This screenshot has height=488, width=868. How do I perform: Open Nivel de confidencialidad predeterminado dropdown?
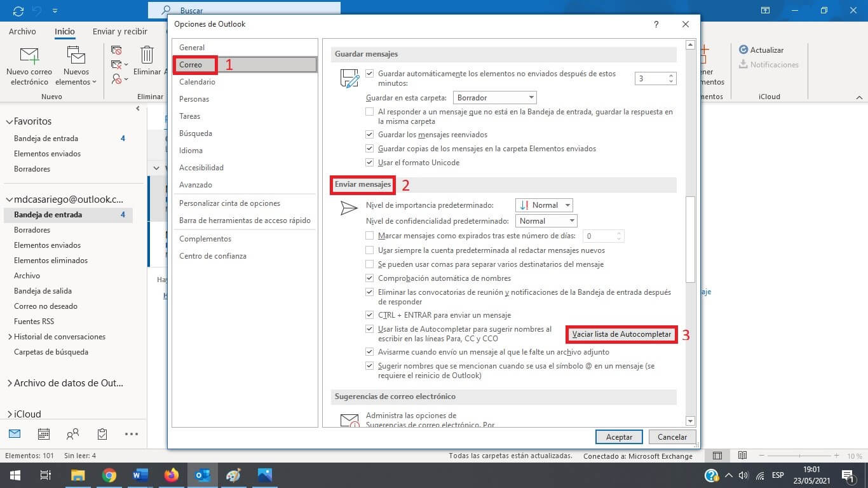(x=546, y=221)
